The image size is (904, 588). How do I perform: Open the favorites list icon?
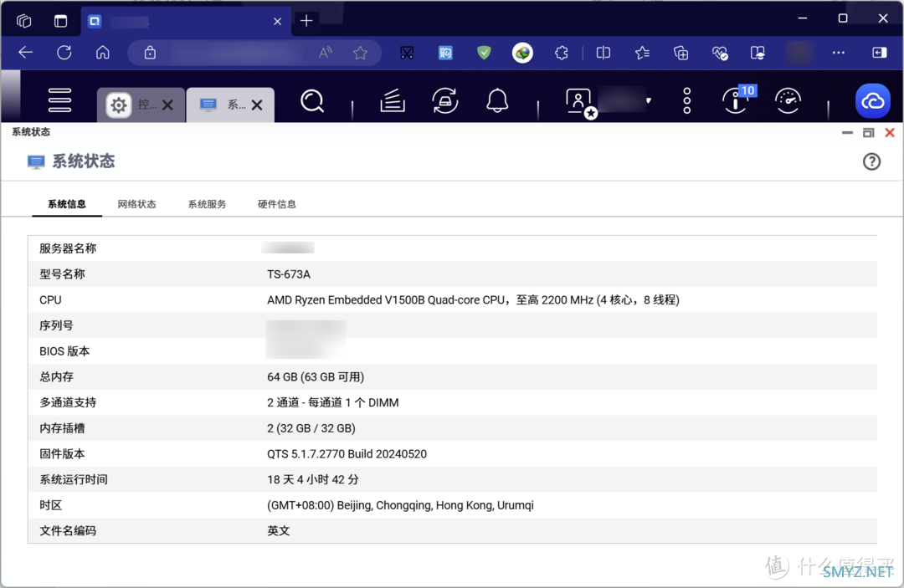pyautogui.click(x=642, y=53)
